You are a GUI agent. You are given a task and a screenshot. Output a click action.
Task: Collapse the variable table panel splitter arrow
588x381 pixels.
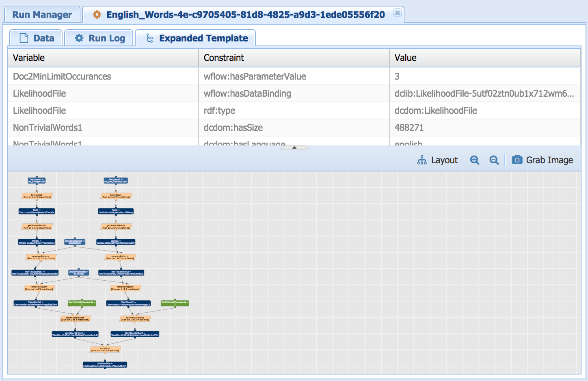tap(294, 147)
